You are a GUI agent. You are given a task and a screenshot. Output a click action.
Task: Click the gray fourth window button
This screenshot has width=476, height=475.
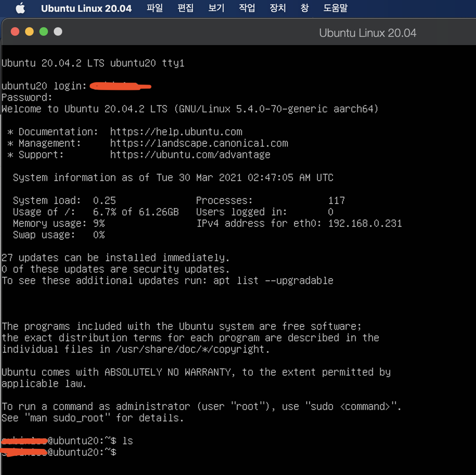tap(58, 31)
